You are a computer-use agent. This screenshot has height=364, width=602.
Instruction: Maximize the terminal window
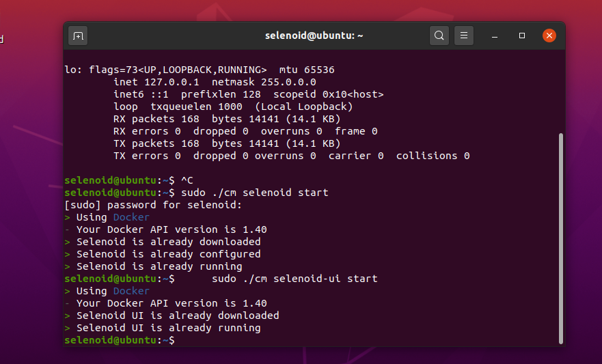[522, 36]
